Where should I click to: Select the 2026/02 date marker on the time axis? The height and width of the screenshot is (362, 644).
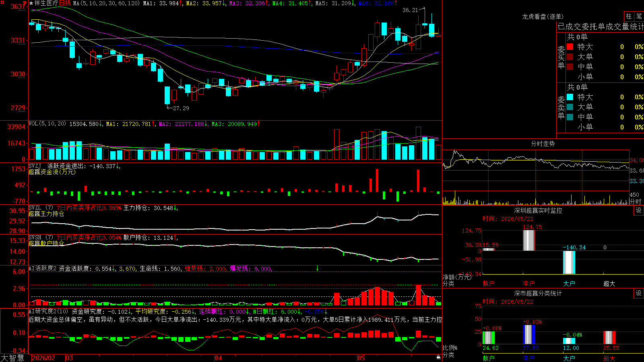tap(43, 358)
